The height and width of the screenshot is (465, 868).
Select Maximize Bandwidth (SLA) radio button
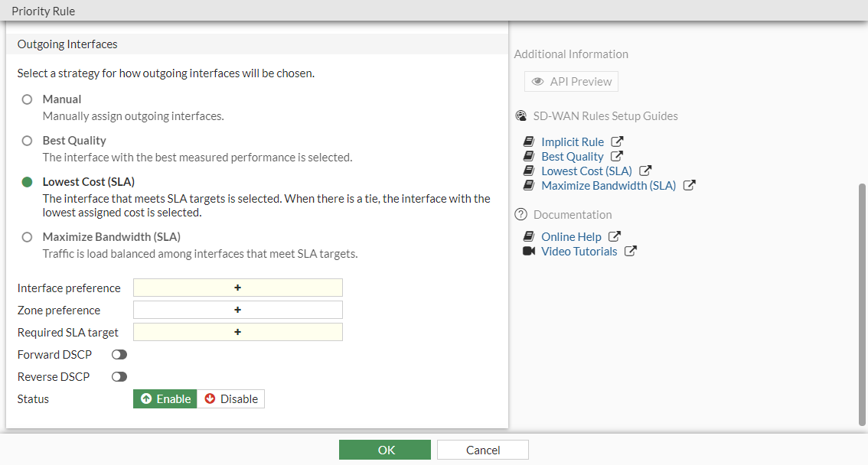pos(28,237)
